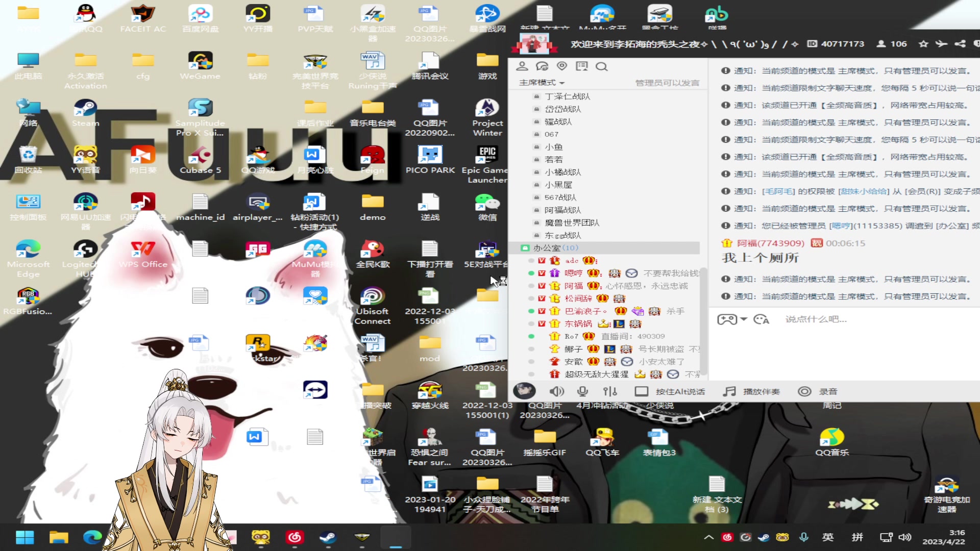Select 小黑屋 sub-channel
The image size is (980, 551).
point(558,185)
